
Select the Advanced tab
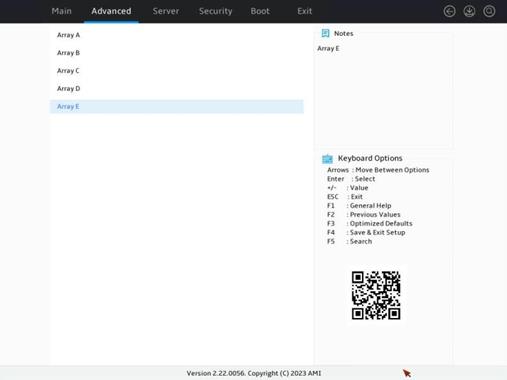tap(111, 11)
